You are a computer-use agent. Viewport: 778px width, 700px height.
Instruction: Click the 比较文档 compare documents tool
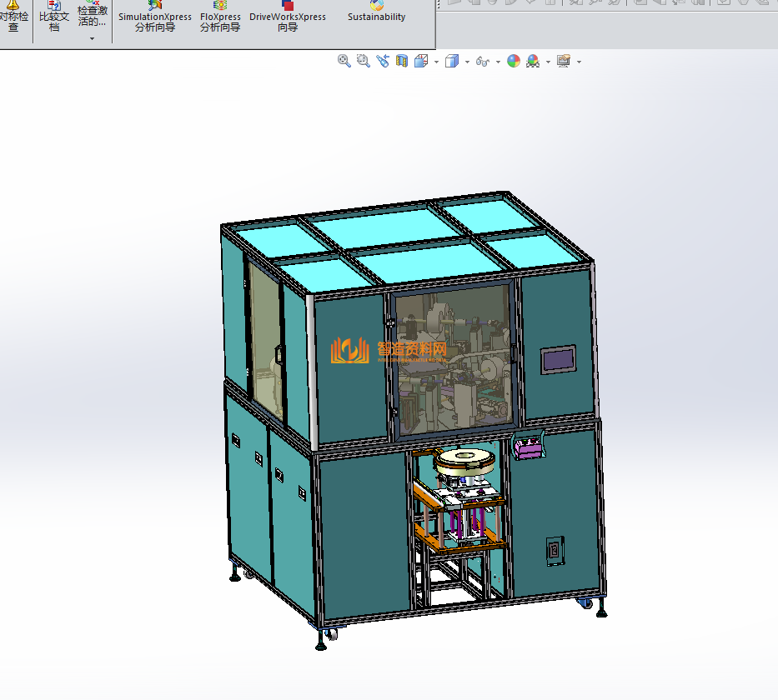pos(54,17)
